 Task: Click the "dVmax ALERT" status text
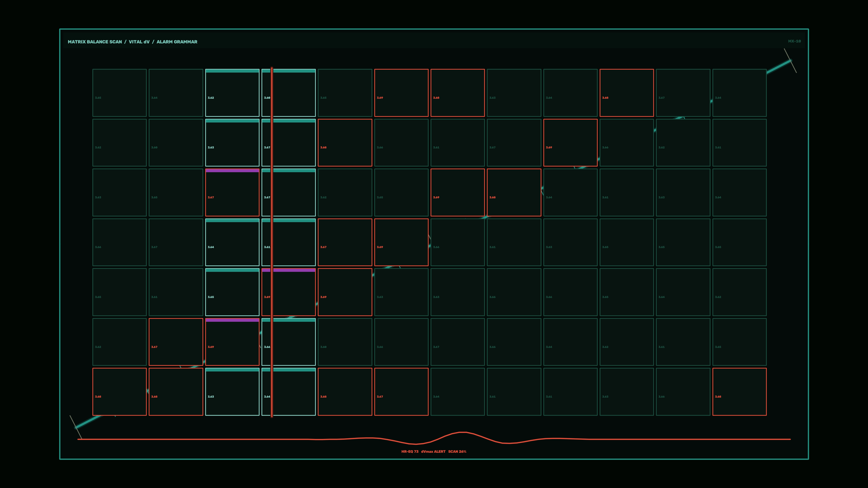pos(433,451)
